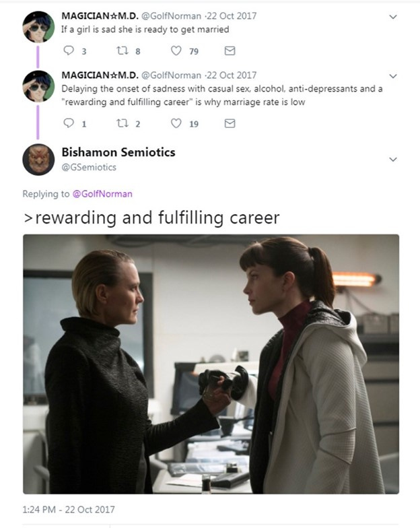Reply to the 'girl is sad' tweet

69,51
